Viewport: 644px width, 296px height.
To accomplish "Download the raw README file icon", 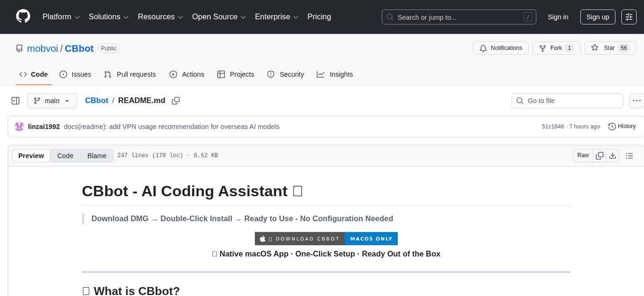I will [x=613, y=155].
